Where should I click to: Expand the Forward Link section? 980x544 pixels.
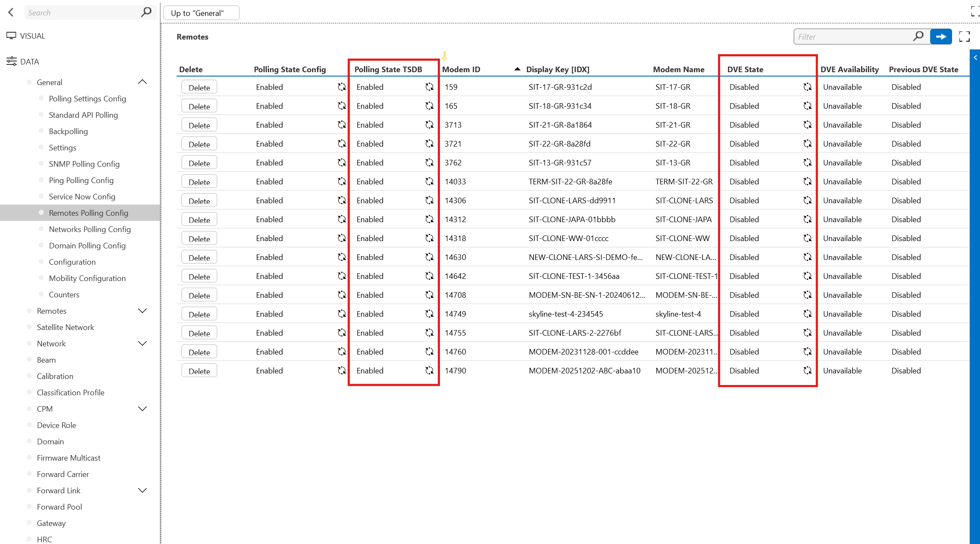point(142,490)
